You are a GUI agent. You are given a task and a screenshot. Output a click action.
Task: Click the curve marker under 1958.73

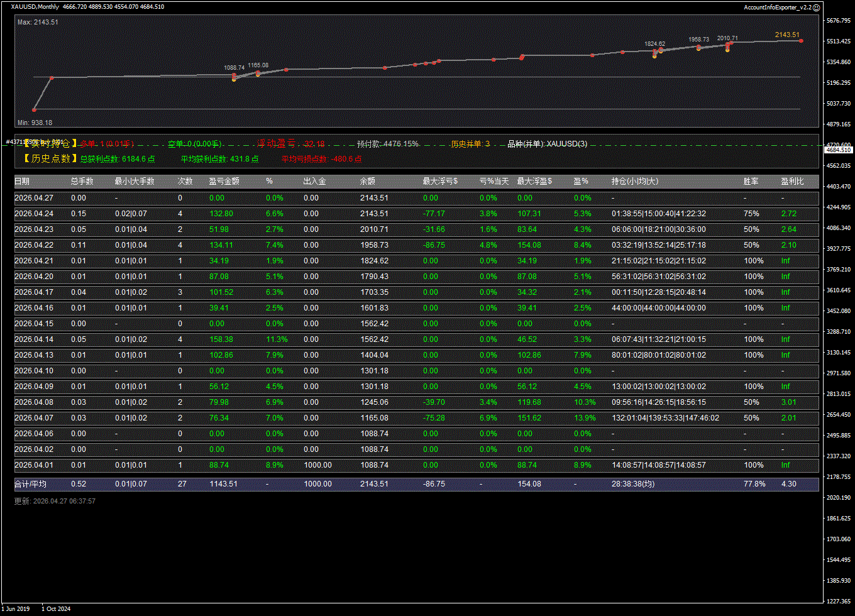click(x=698, y=47)
